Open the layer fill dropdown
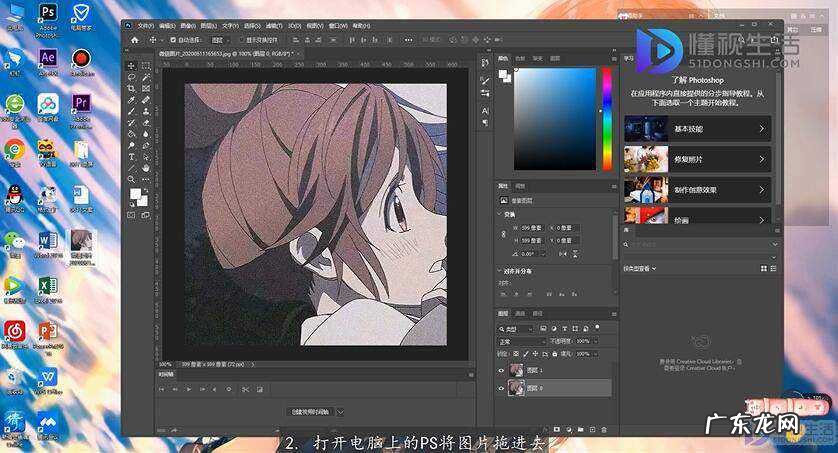This screenshot has height=453, width=838. pyautogui.click(x=595, y=354)
